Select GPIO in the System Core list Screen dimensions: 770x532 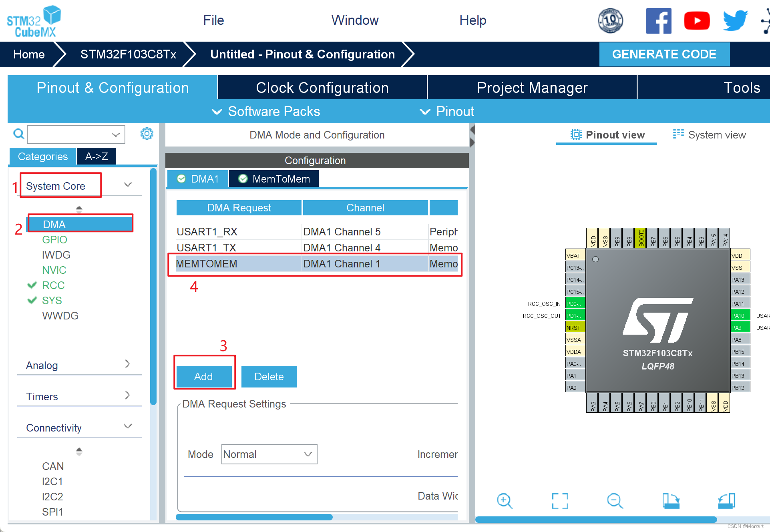pyautogui.click(x=55, y=239)
